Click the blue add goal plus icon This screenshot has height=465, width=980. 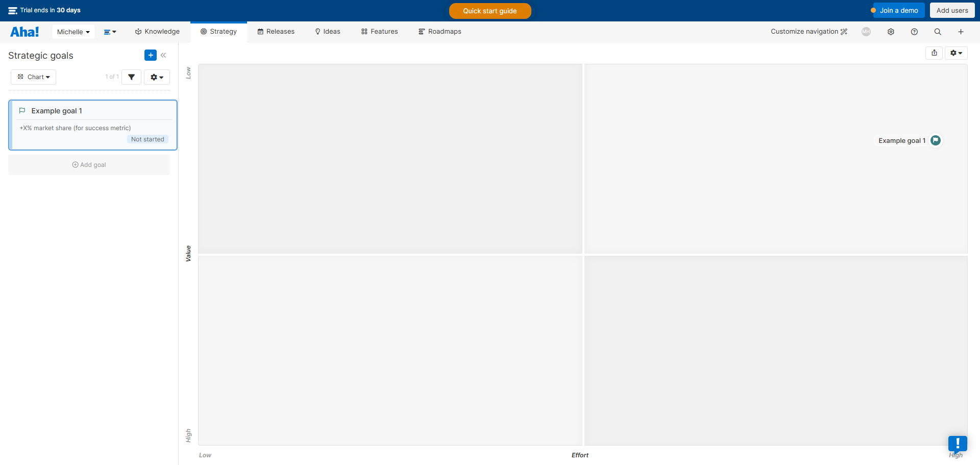(x=150, y=55)
